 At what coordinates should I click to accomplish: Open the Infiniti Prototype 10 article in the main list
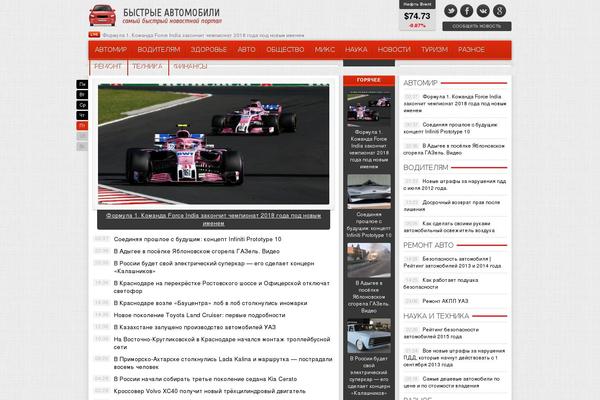click(x=197, y=239)
